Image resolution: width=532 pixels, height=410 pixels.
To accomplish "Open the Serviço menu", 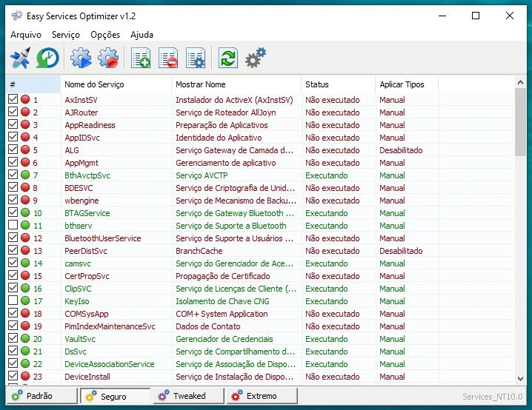I will [66, 35].
